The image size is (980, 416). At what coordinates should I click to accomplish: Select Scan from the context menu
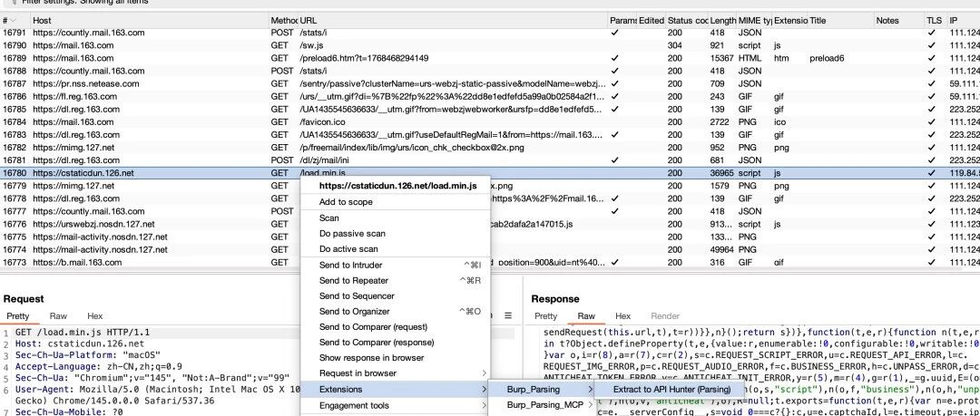point(328,218)
